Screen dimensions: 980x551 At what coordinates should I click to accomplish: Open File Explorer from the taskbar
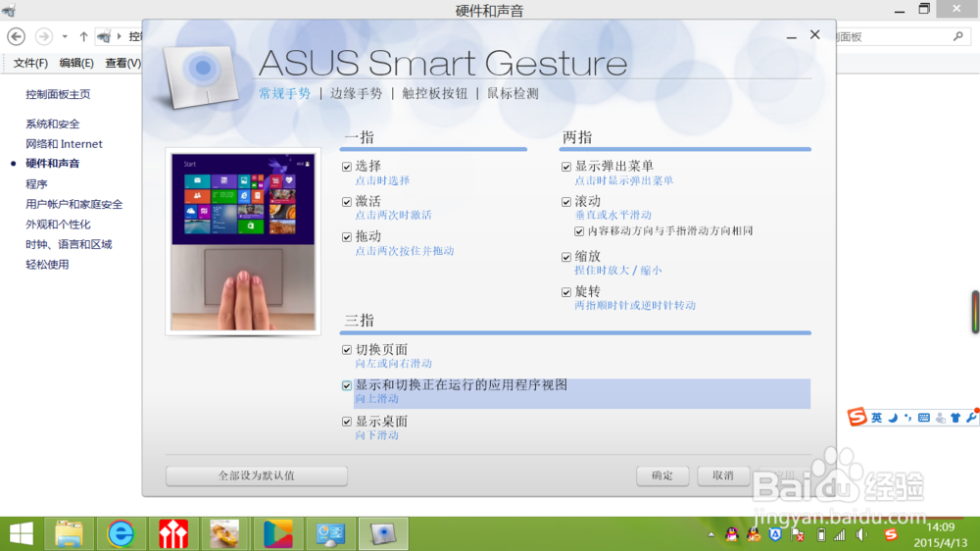coord(69,533)
